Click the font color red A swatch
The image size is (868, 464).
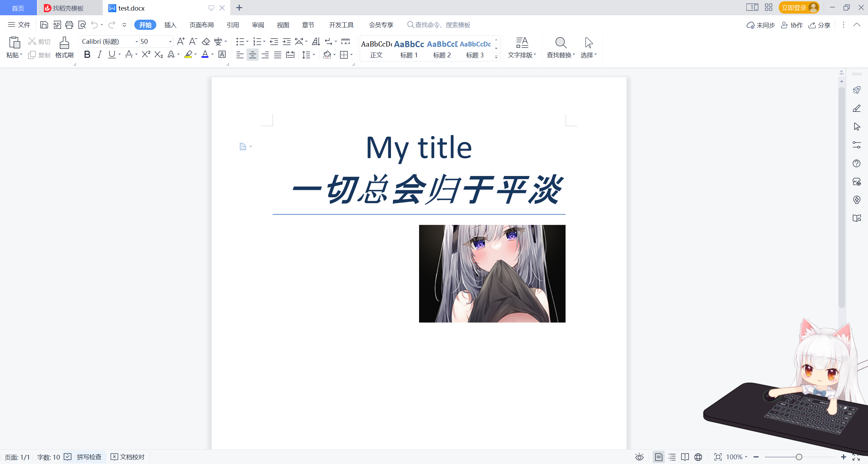[x=205, y=54]
